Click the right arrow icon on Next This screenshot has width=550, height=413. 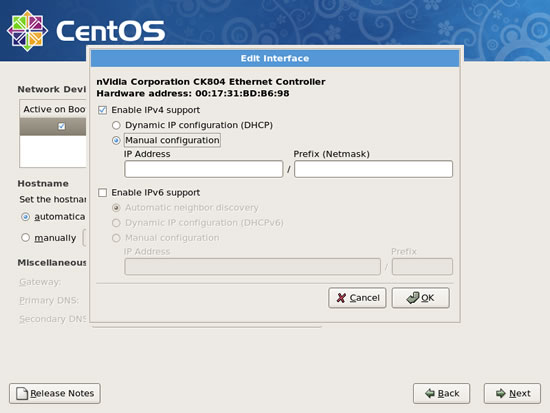pos(501,393)
